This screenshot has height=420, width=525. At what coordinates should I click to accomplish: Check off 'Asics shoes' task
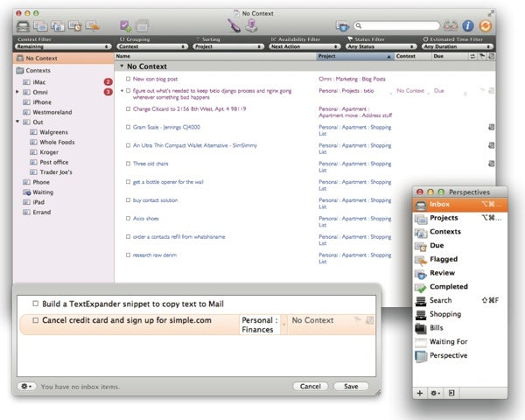click(x=128, y=219)
